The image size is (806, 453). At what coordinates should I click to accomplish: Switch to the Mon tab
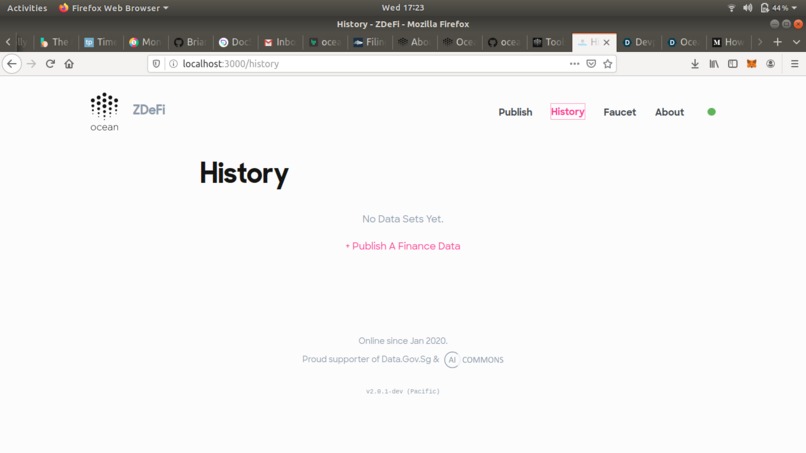coord(145,42)
